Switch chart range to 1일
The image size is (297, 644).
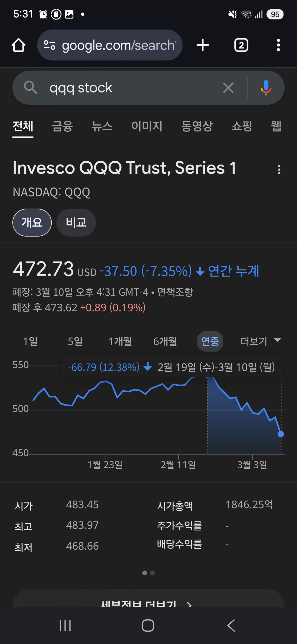(x=30, y=341)
